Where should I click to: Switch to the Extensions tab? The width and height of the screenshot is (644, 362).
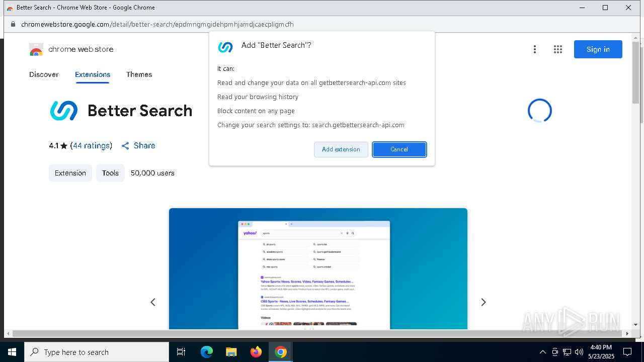click(93, 74)
